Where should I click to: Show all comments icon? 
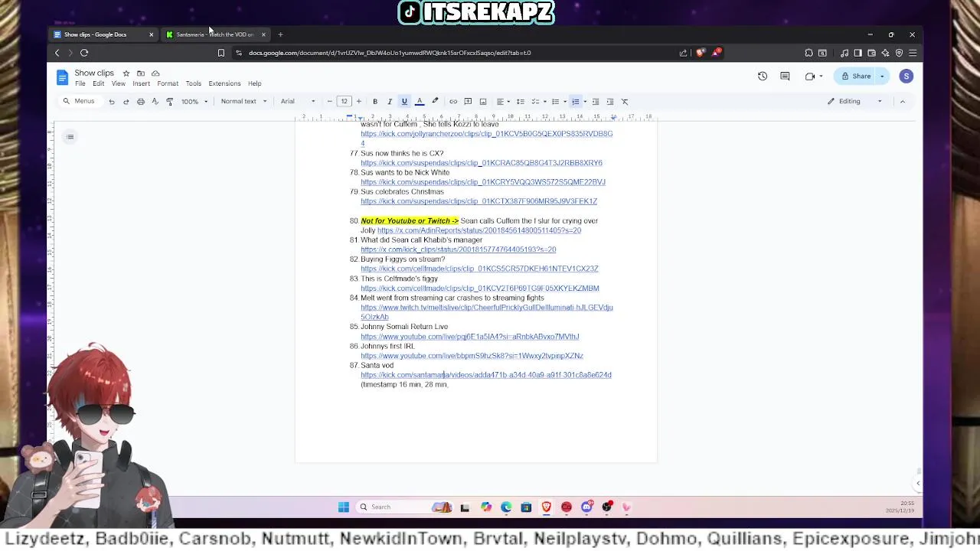(785, 76)
